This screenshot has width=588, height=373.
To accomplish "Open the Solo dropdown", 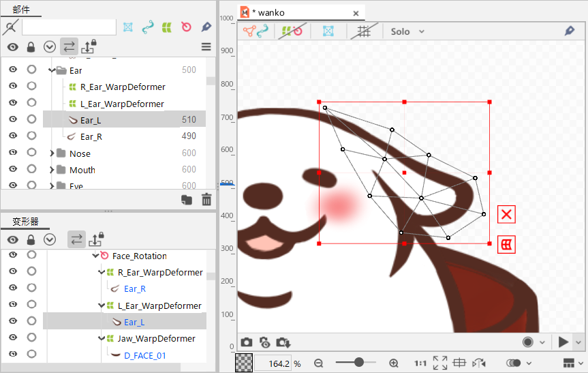I will click(407, 31).
